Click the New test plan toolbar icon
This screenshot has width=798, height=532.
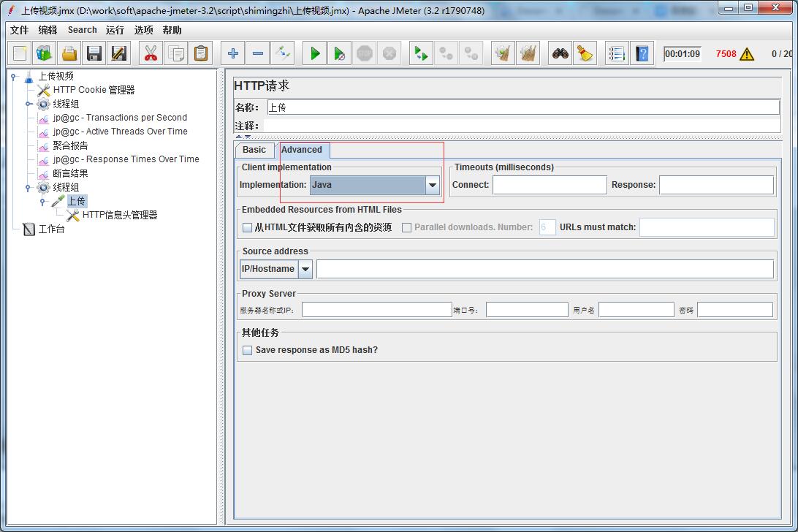(x=20, y=53)
